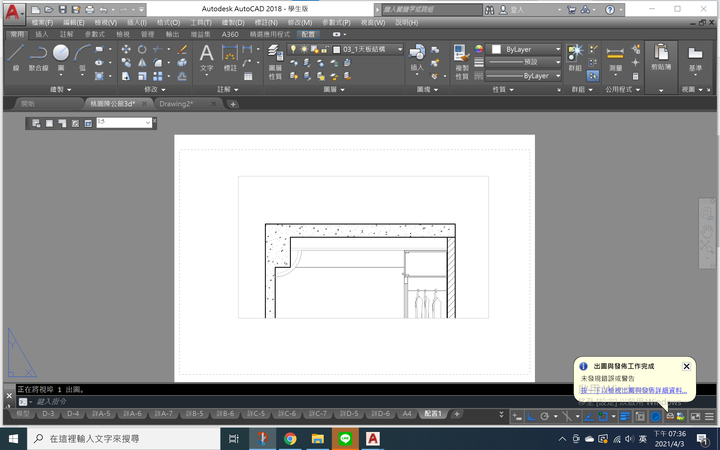Image resolution: width=720 pixels, height=450 pixels.
Task: Switch to the Drawing2* document tab
Action: tap(182, 103)
